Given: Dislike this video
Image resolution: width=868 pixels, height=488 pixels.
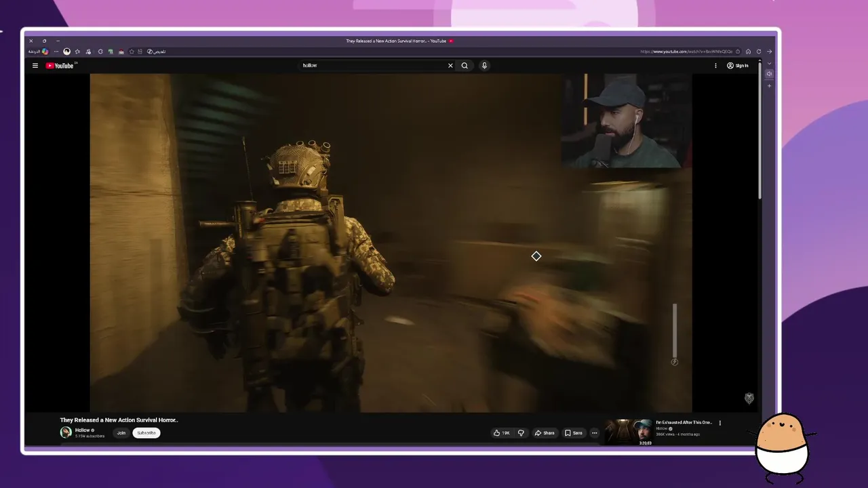Looking at the screenshot, I should 521,433.
